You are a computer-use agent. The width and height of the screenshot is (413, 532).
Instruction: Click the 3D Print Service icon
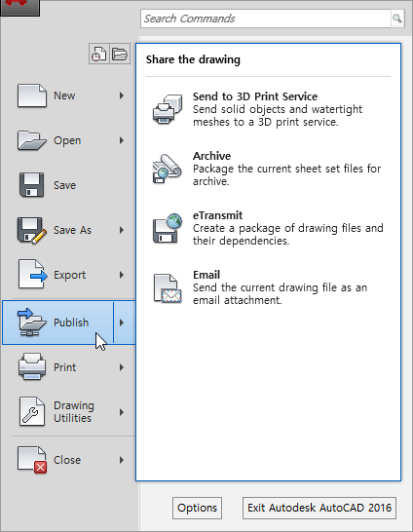[168, 109]
